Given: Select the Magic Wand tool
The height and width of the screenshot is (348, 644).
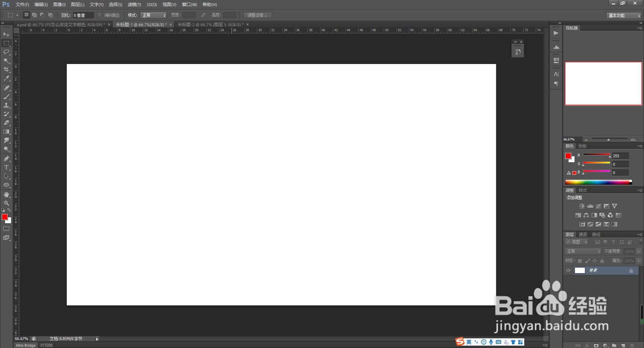Looking at the screenshot, I should pyautogui.click(x=6, y=61).
